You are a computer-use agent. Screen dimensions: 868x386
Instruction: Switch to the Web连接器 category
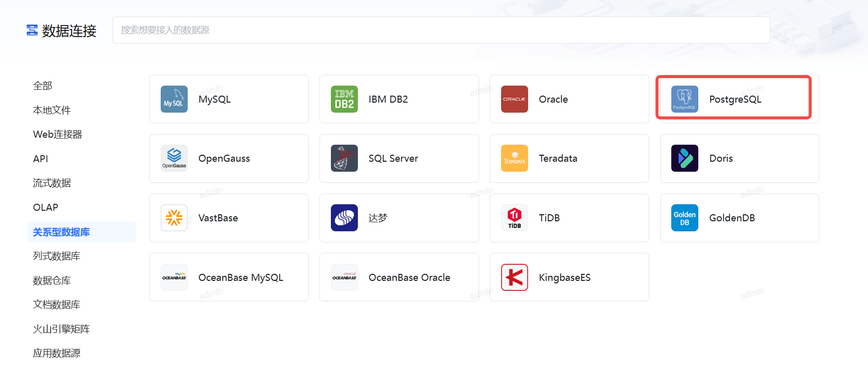(x=58, y=134)
